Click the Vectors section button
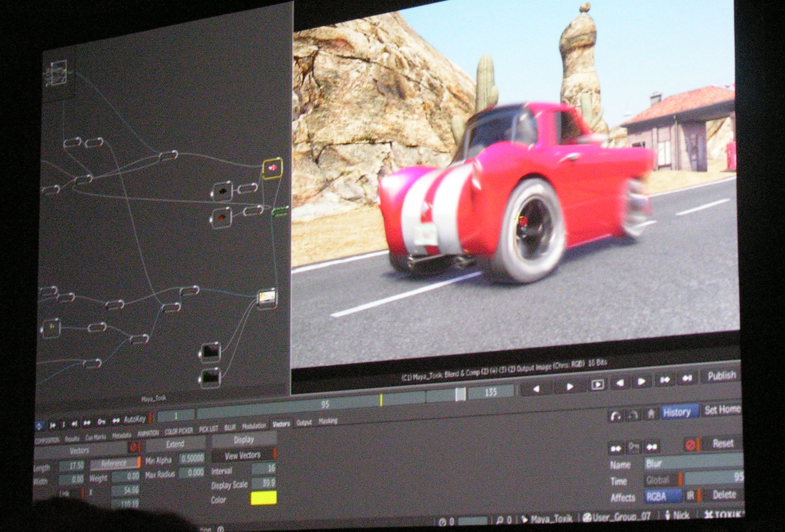 (80, 450)
